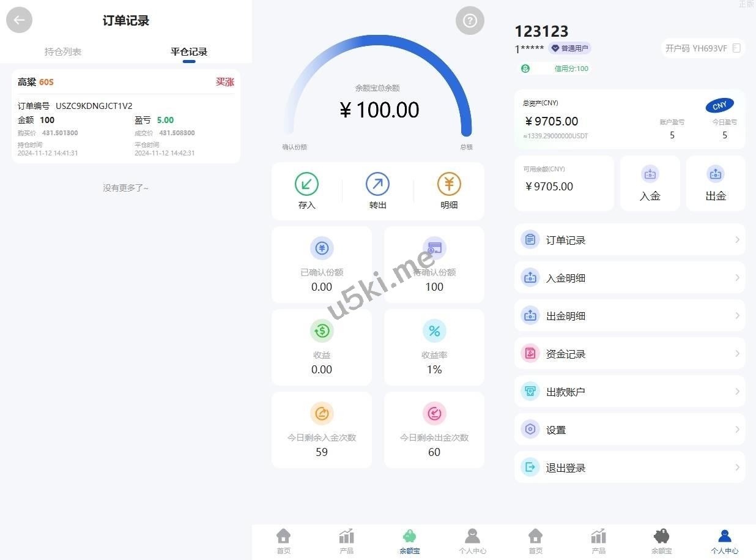Screen dimensions: 756x560
Task: Click the 出金 withdraw button
Action: pyautogui.click(x=716, y=183)
